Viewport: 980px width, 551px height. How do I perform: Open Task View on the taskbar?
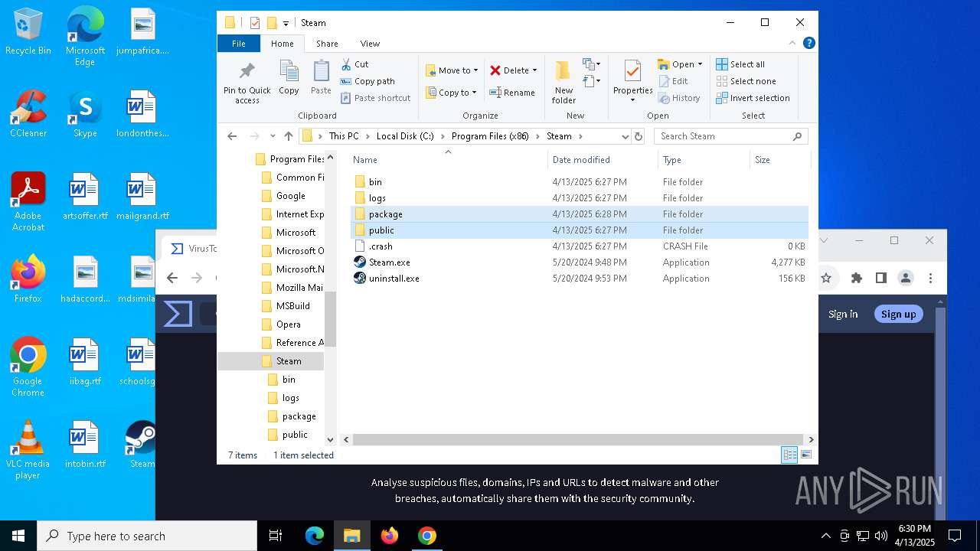[276, 536]
